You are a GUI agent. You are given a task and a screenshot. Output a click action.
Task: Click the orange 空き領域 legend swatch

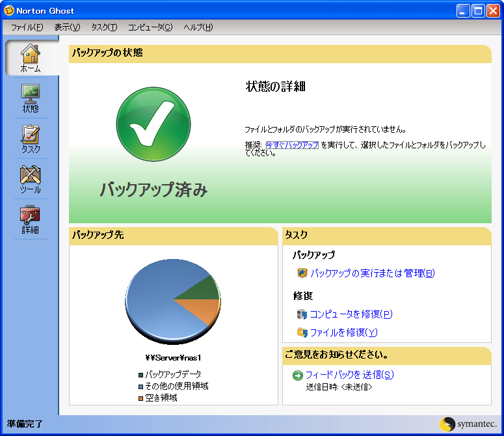click(x=140, y=398)
